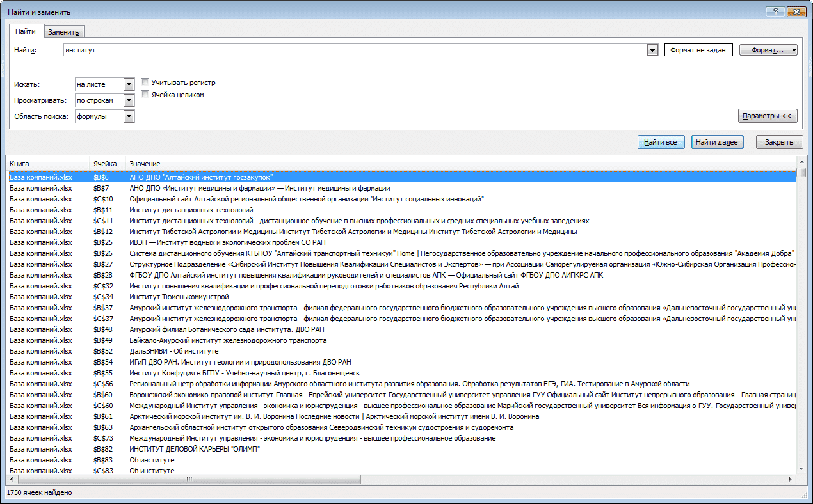Select the result row for cell $C$37
Image resolution: width=813 pixels, height=504 pixels.
(401, 319)
